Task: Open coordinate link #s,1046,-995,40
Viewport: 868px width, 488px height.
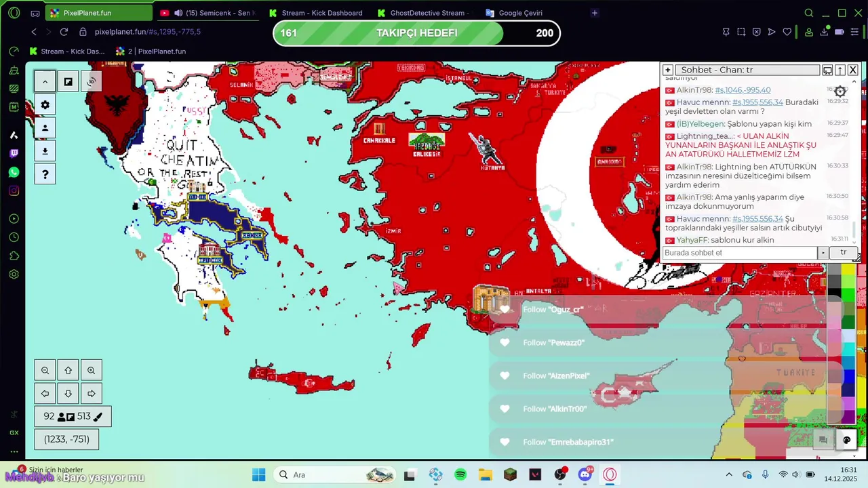Action: (743, 90)
